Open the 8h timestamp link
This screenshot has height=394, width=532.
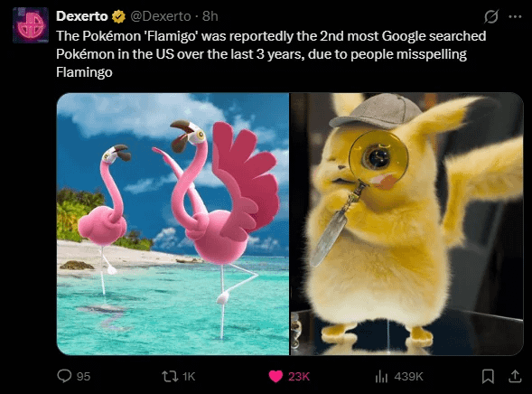[x=210, y=16]
